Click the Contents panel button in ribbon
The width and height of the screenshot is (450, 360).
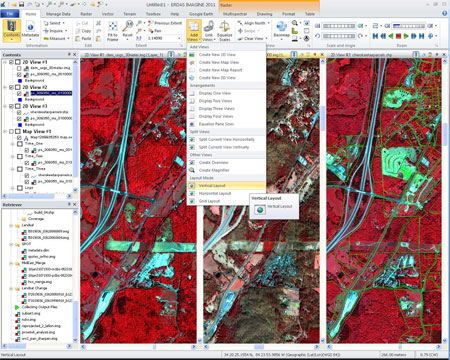12,30
